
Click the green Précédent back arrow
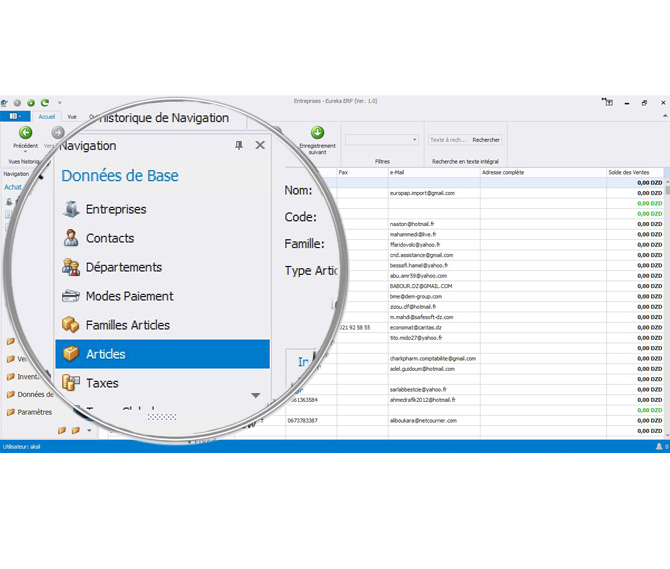click(25, 132)
